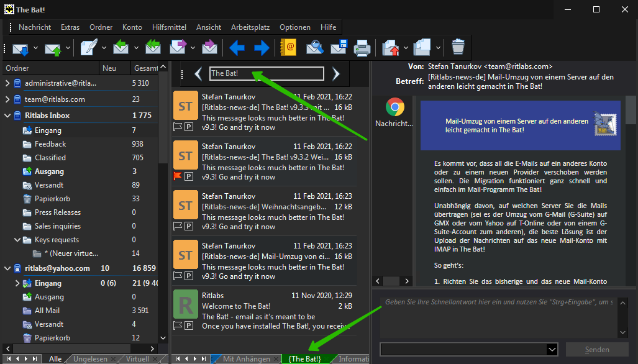The image size is (638, 364).
Task: Go to next message with blue right arrow
Action: [x=262, y=48]
